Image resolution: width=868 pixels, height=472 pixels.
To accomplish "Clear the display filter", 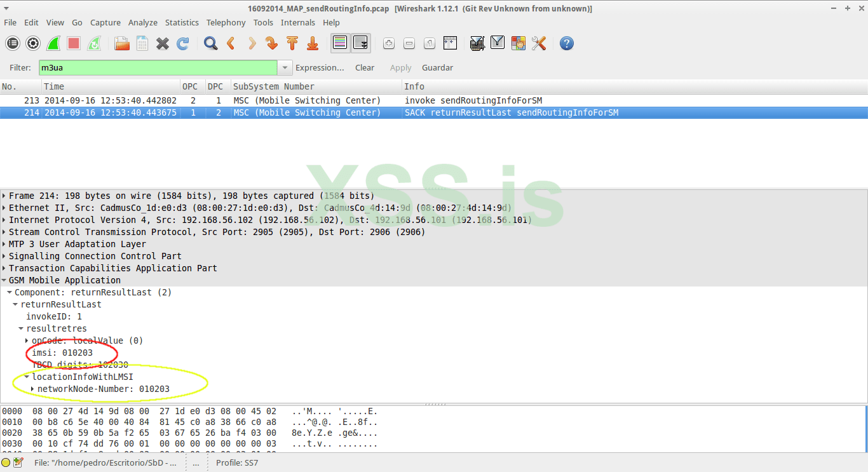I will click(x=365, y=68).
